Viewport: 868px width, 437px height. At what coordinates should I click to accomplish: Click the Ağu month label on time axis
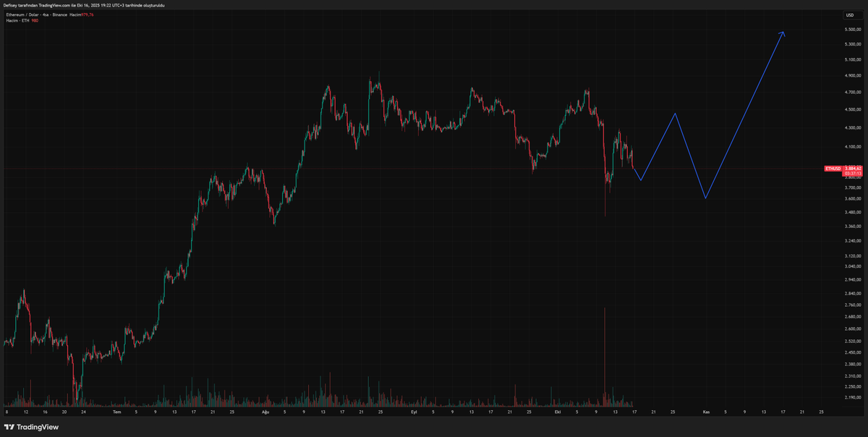point(265,412)
